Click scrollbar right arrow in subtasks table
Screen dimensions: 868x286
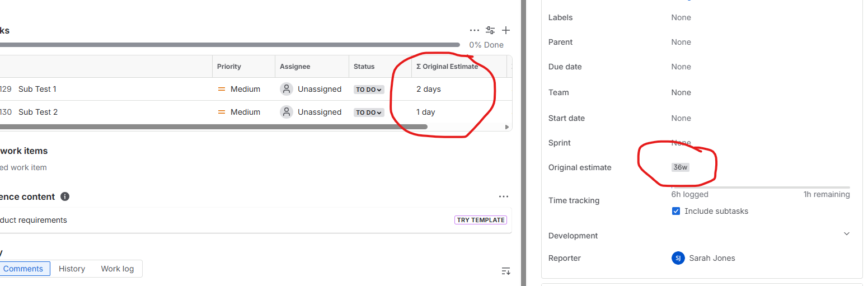click(x=507, y=127)
